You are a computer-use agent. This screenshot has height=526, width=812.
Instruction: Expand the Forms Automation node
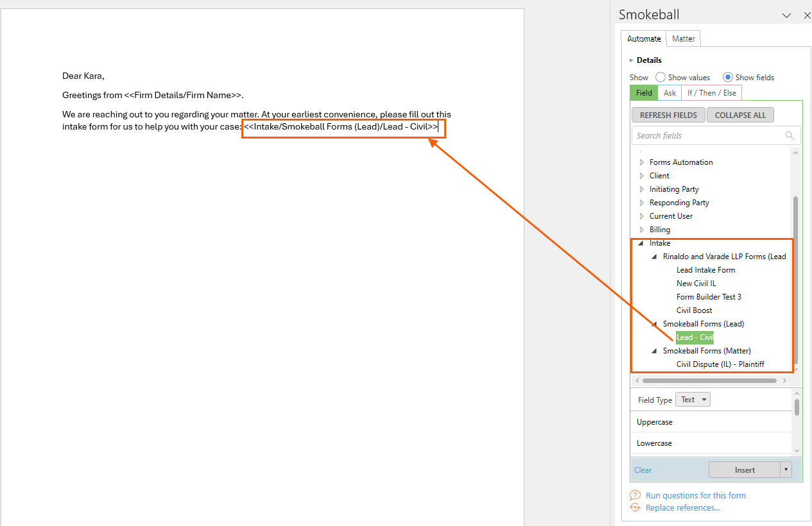[x=641, y=162]
